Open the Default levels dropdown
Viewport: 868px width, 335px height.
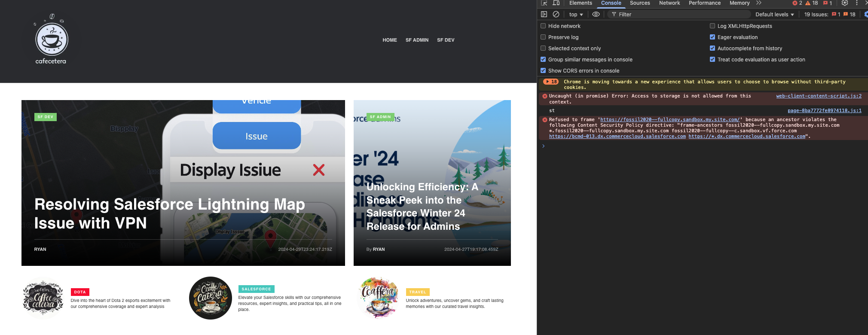(775, 14)
